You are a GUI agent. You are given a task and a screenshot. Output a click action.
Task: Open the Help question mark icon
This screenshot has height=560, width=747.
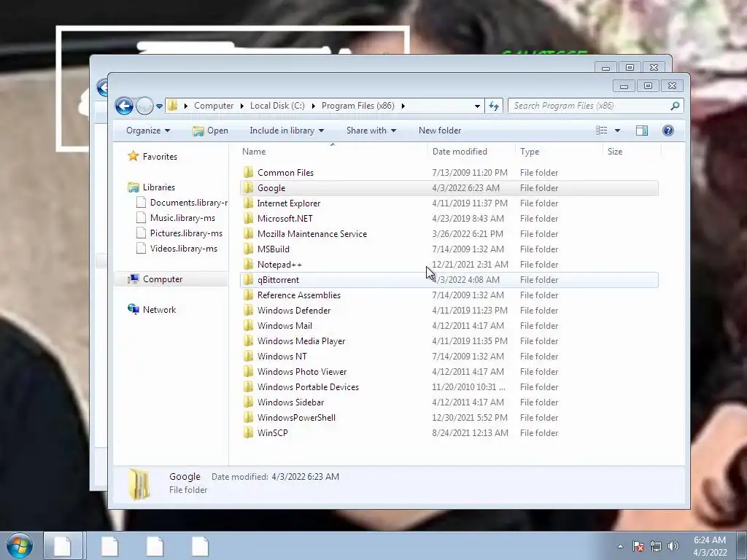click(x=668, y=131)
